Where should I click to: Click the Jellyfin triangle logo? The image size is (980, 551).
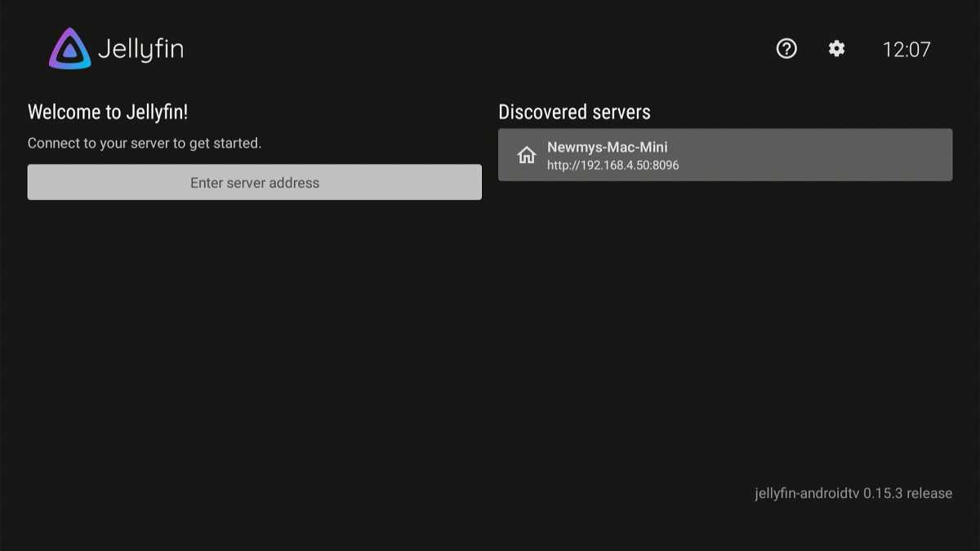click(69, 49)
